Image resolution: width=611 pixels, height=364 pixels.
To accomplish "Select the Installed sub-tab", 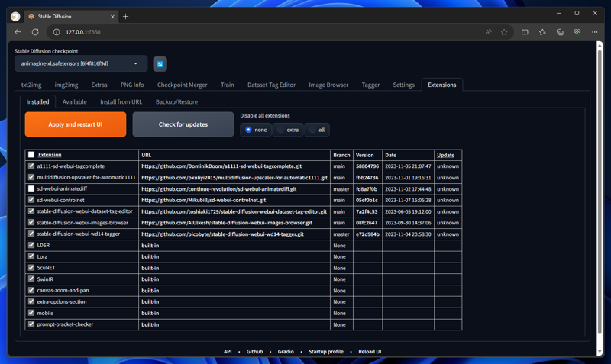I will coord(37,102).
